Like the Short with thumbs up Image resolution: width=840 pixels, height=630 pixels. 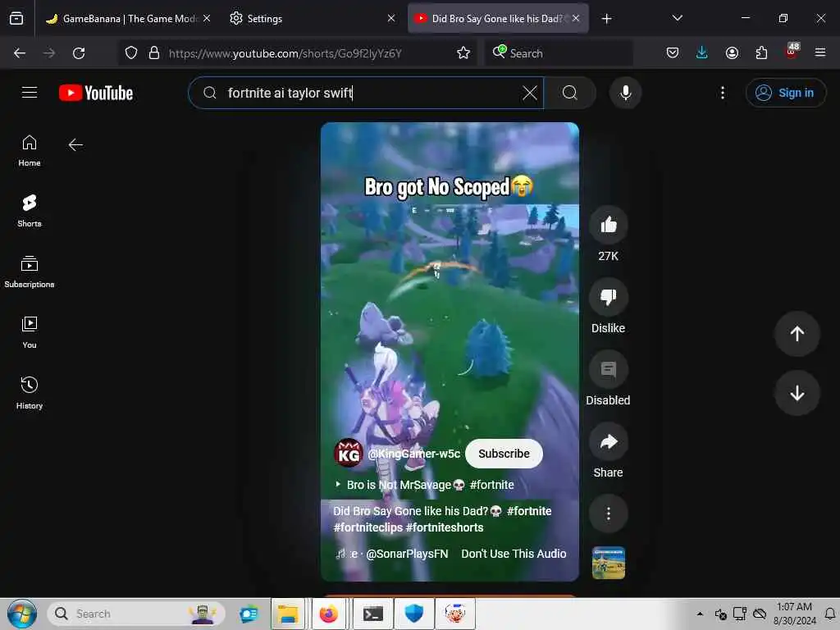608,225
